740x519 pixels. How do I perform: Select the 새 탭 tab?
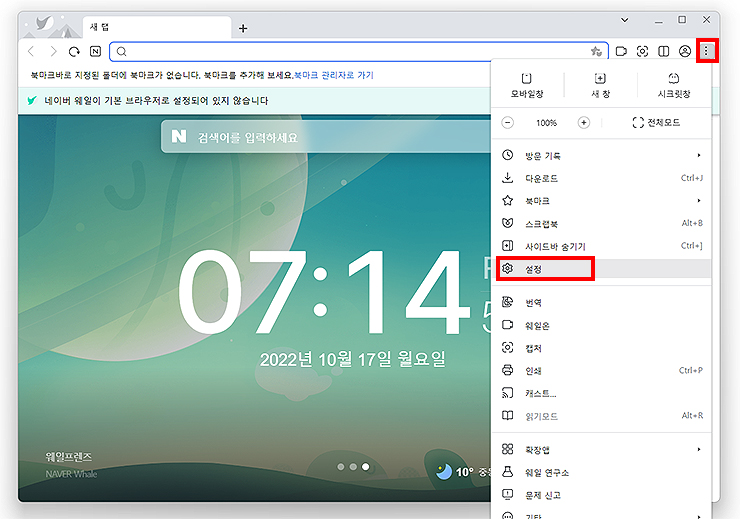click(x=157, y=27)
